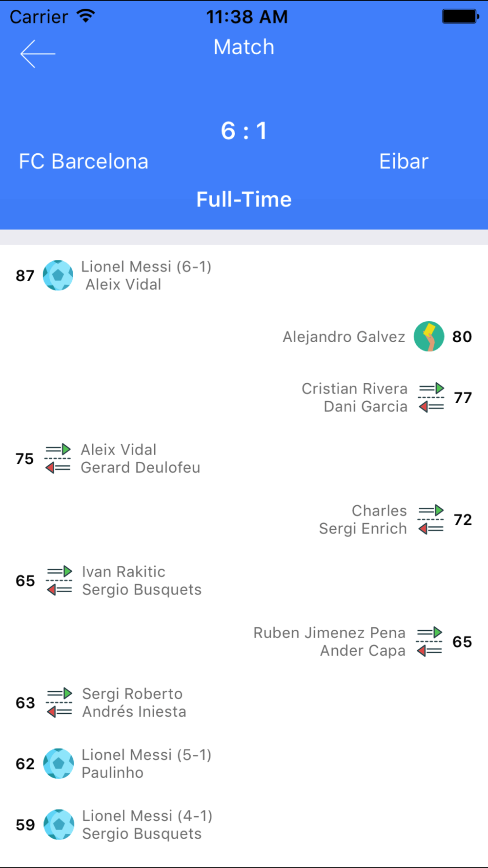This screenshot has width=488, height=868.
Task: Open Eibar team name
Action: [404, 162]
